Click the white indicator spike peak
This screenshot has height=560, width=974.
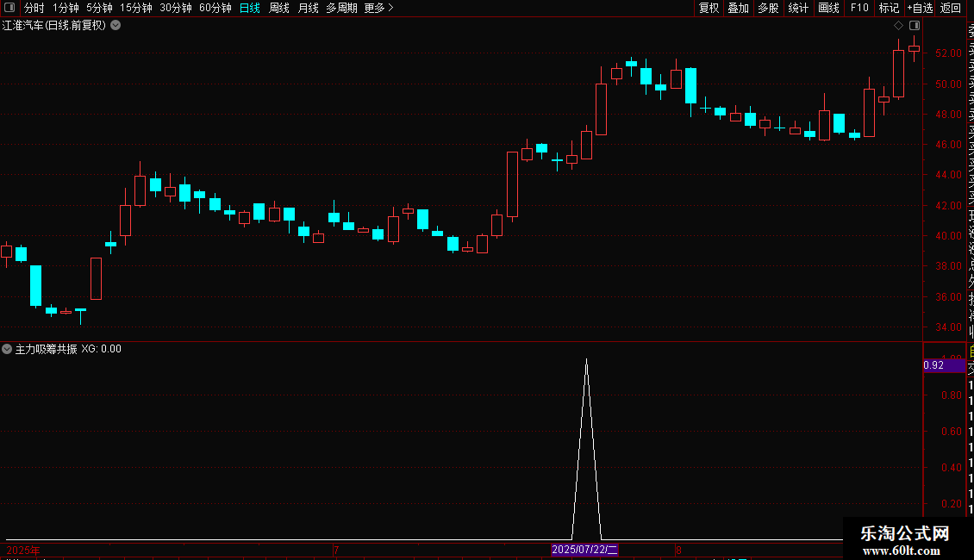(x=586, y=360)
